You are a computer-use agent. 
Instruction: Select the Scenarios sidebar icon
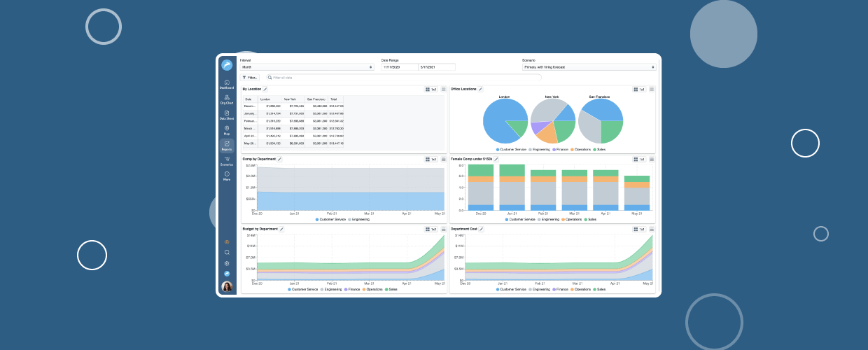click(x=227, y=161)
